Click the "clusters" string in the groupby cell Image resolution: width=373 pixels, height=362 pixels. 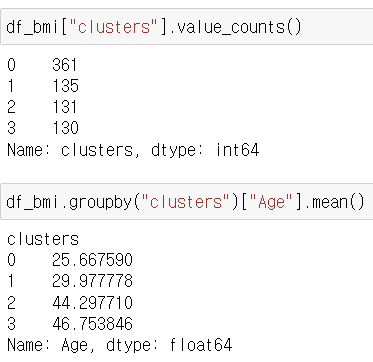coord(187,202)
